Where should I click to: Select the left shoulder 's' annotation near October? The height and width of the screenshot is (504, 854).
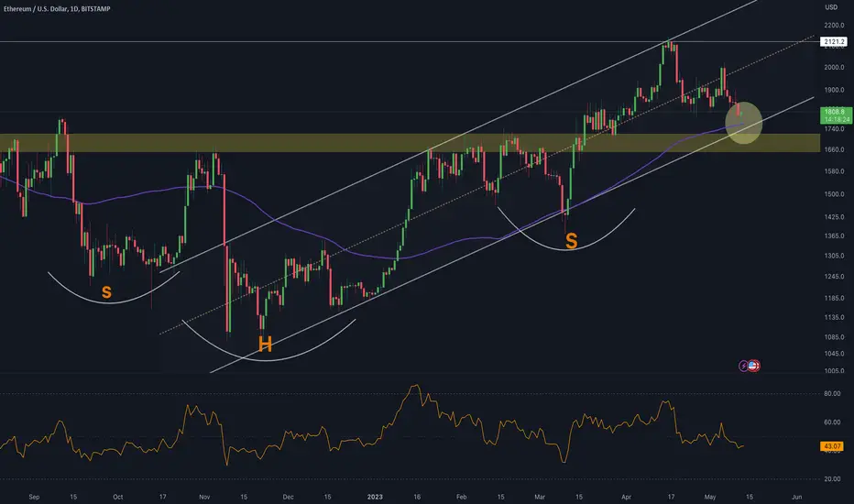pos(106,292)
